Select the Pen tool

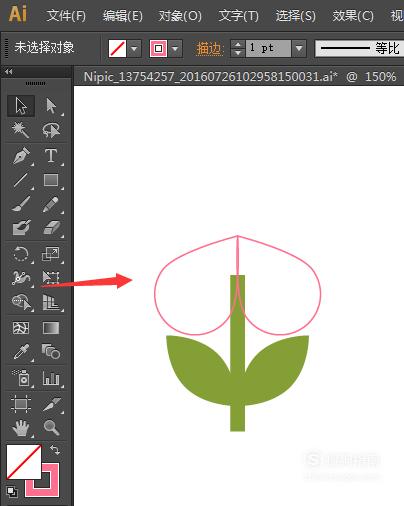21,156
